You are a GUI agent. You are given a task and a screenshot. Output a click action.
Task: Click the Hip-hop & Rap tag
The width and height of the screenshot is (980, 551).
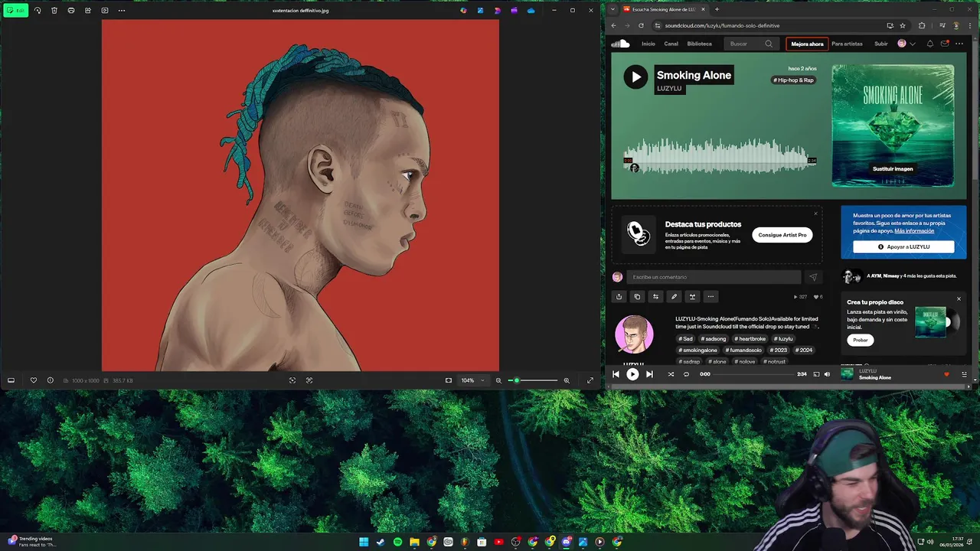(x=793, y=80)
